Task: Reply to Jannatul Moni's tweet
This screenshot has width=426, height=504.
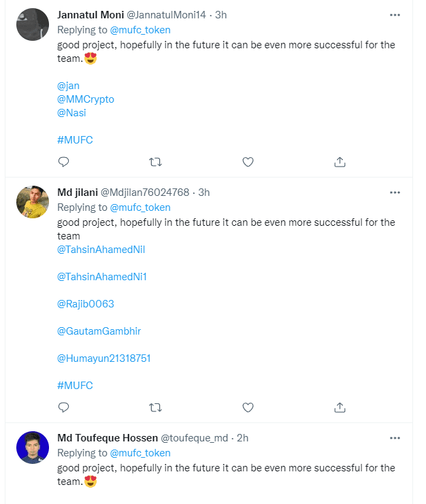Action: tap(63, 162)
